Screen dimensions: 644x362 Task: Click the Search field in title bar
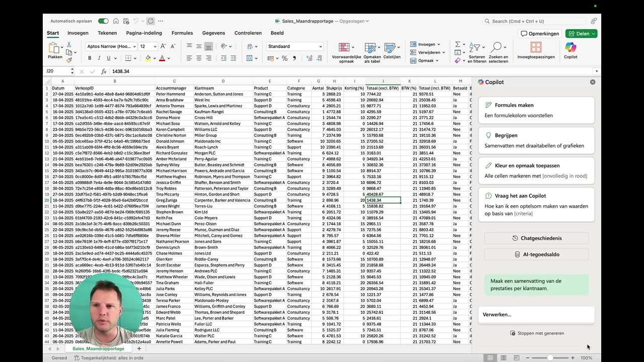535,21
